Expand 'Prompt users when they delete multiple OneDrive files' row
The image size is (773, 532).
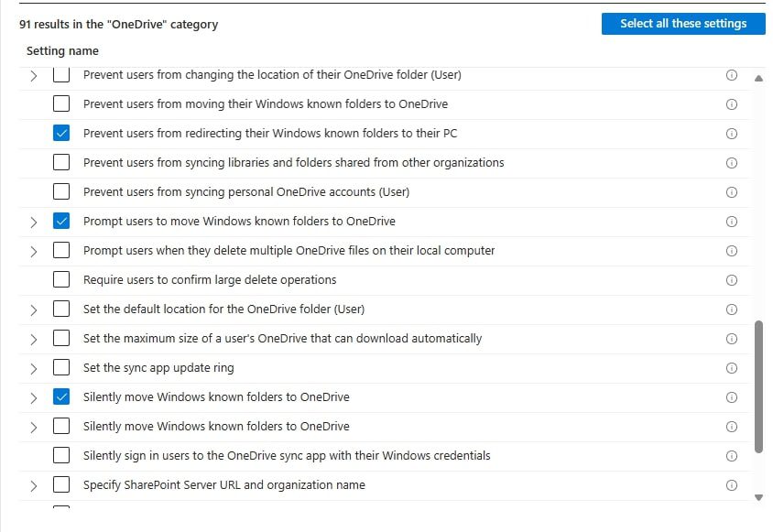[33, 250]
